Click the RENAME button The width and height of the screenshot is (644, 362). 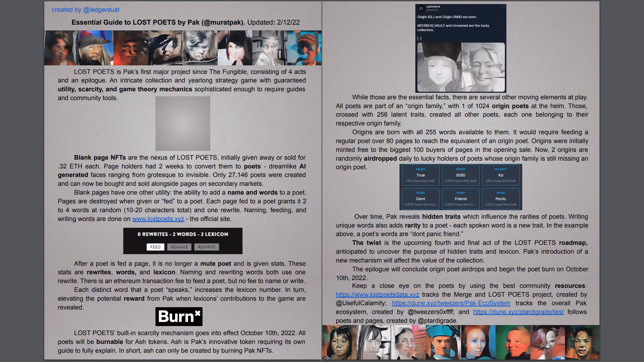179,247
